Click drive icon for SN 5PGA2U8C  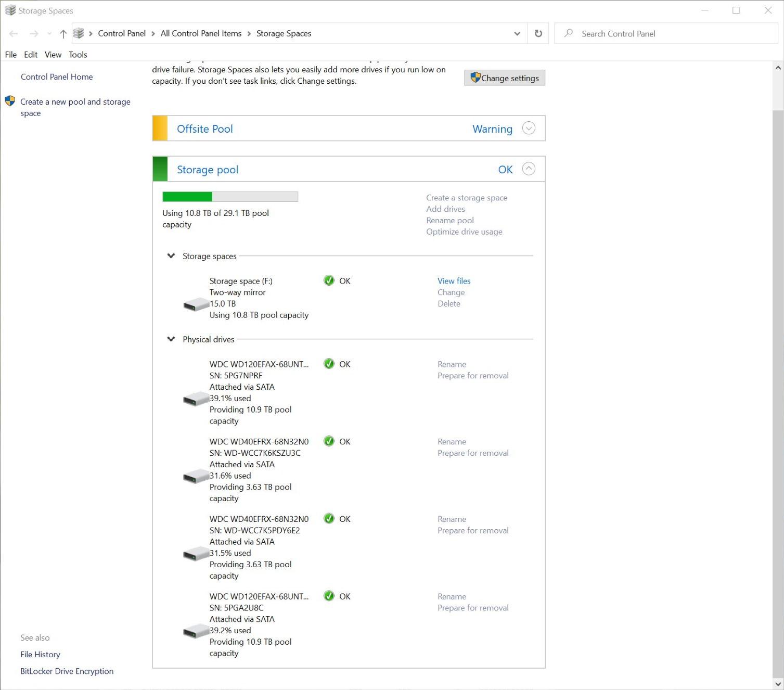(x=196, y=631)
